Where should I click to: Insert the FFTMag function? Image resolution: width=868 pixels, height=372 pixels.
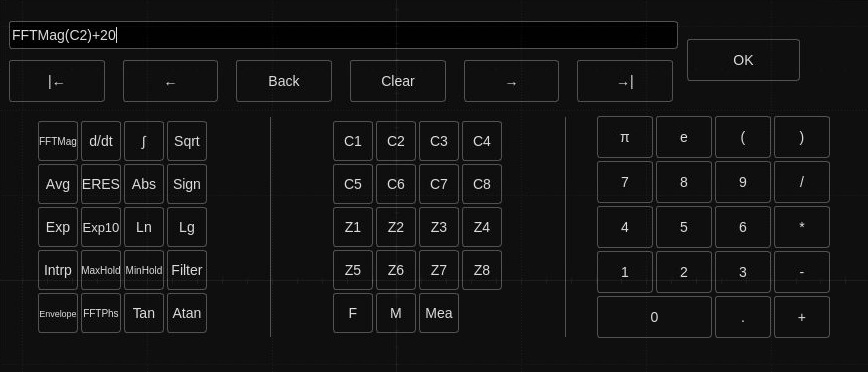pos(58,141)
